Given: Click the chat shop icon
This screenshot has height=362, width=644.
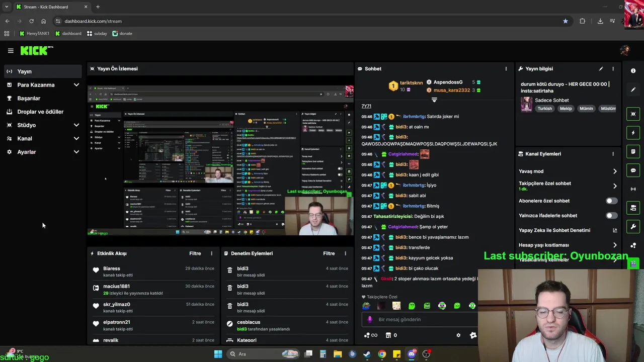Looking at the screenshot, I should (388, 335).
